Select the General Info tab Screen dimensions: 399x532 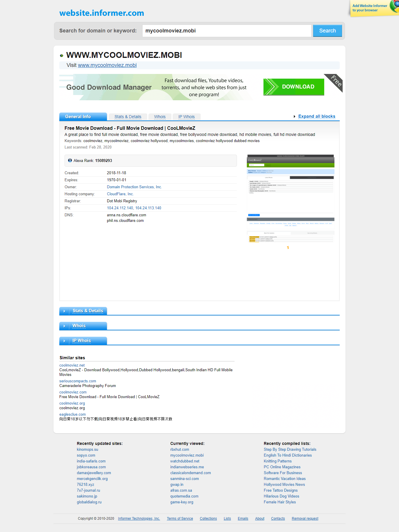pos(83,117)
